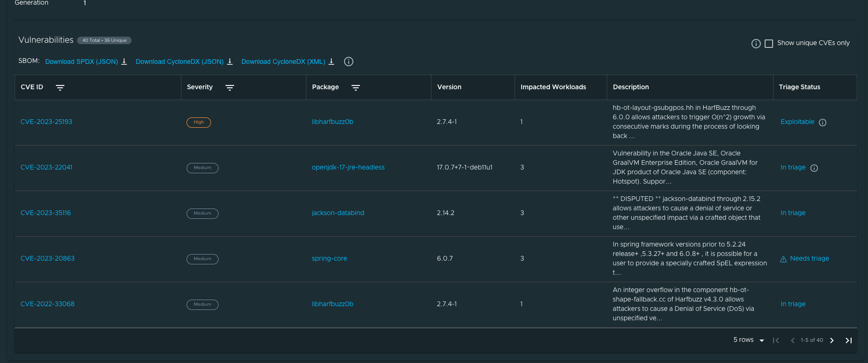Open CVE-2023-20863 details

[47, 258]
